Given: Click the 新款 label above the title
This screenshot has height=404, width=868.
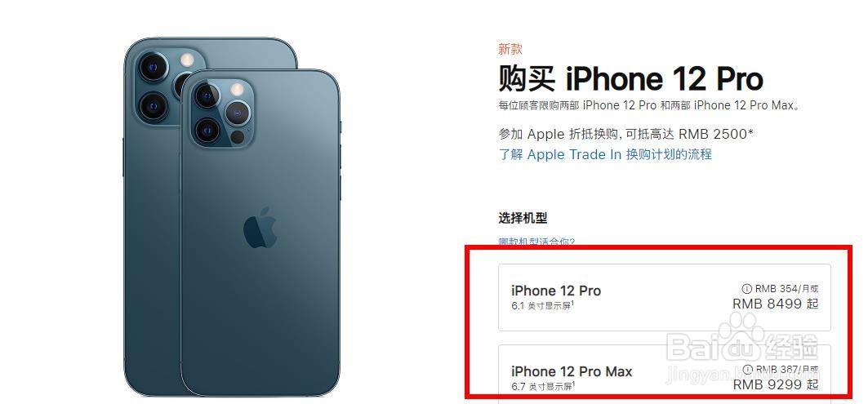Looking at the screenshot, I should coord(510,49).
